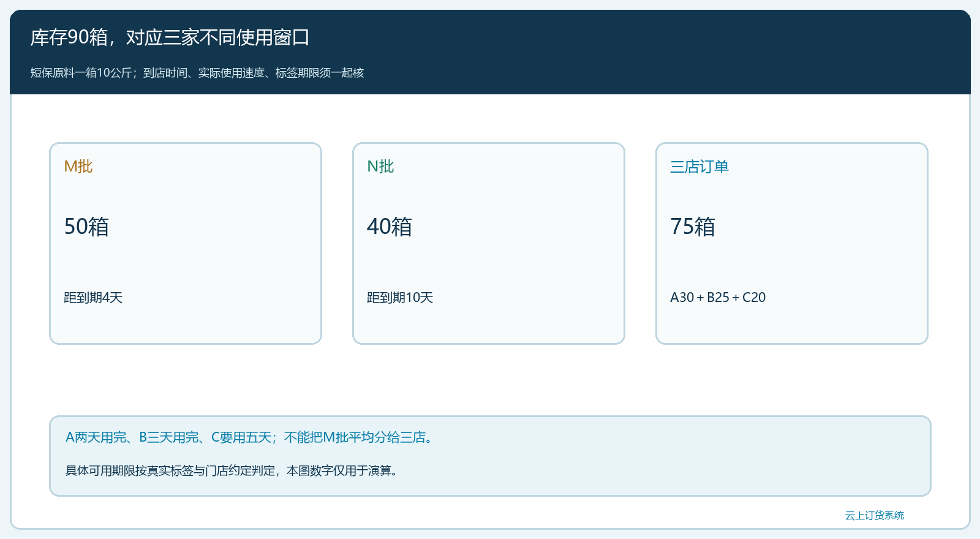Open the 云上订货系统 link
This screenshot has height=539, width=980.
point(875,516)
